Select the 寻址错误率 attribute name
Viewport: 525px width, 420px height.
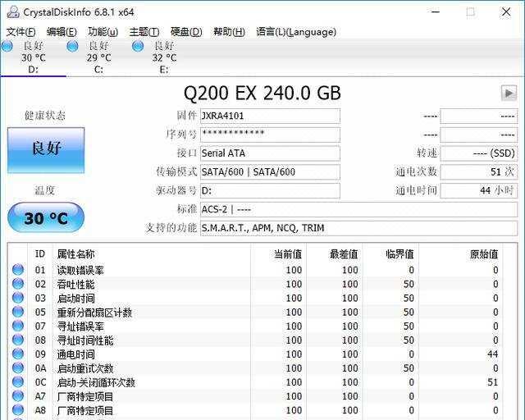click(x=80, y=326)
